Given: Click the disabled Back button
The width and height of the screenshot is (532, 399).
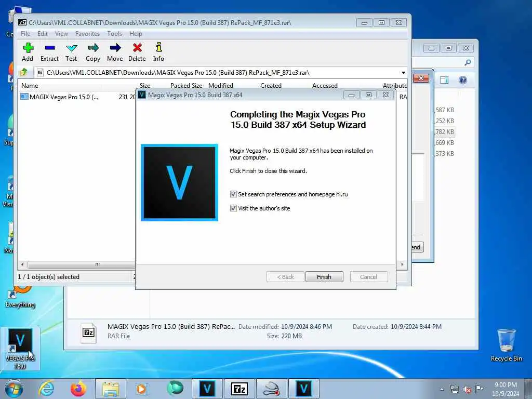Looking at the screenshot, I should click(285, 277).
